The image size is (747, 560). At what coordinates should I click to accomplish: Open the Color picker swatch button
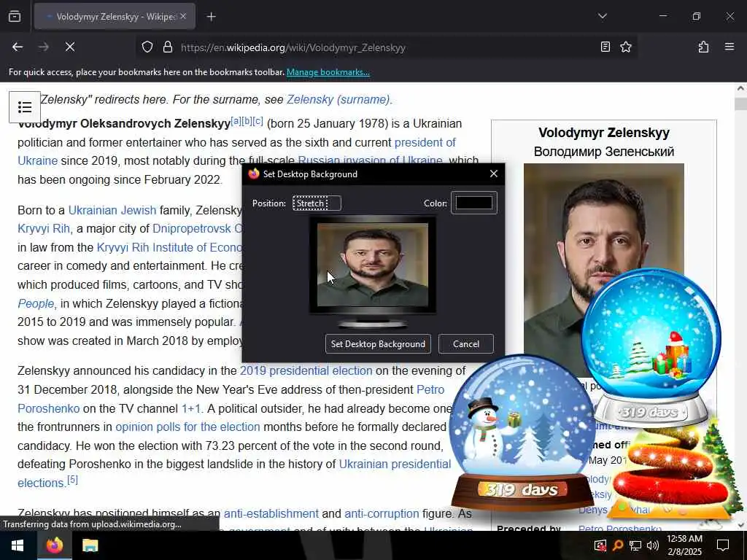(x=474, y=203)
